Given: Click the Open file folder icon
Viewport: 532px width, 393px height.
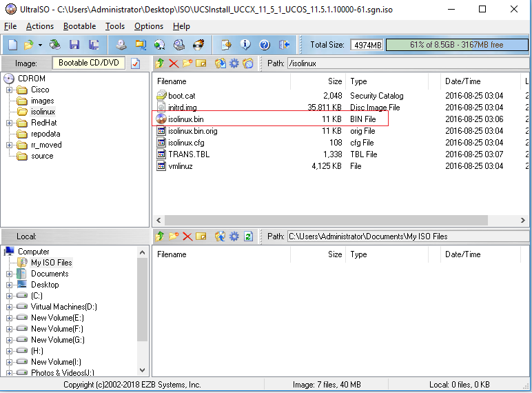Looking at the screenshot, I should [x=28, y=45].
